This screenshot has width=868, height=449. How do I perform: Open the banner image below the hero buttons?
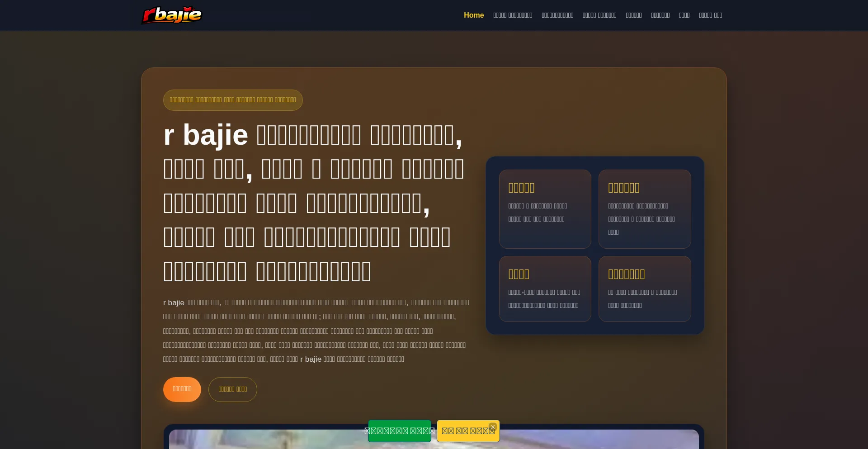click(x=434, y=439)
